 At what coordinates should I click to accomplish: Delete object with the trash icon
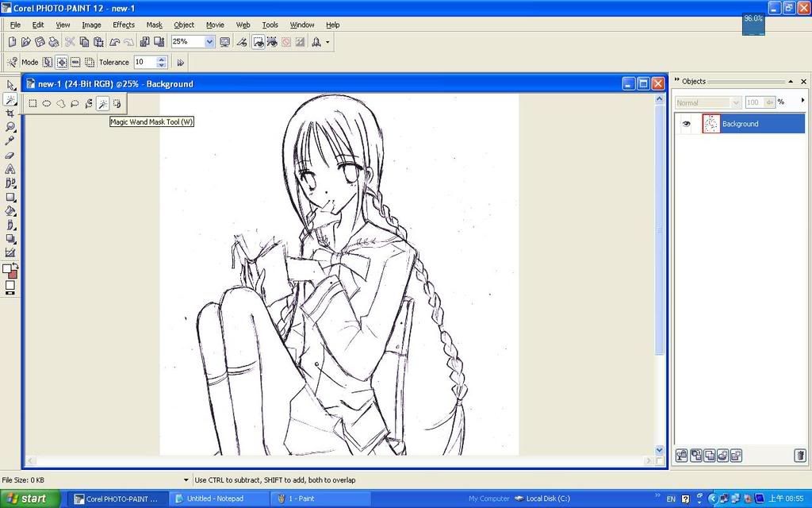click(x=800, y=455)
